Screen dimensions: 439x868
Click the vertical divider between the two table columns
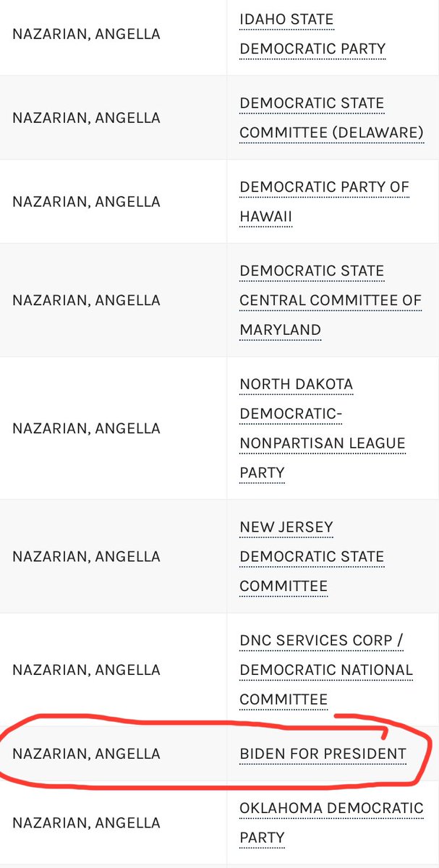(x=226, y=434)
